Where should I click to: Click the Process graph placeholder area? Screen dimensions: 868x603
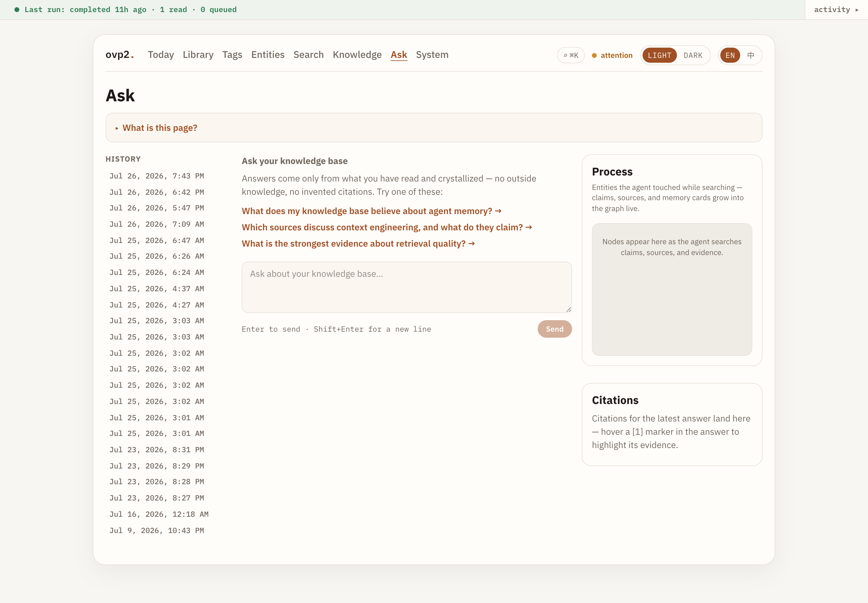click(671, 289)
